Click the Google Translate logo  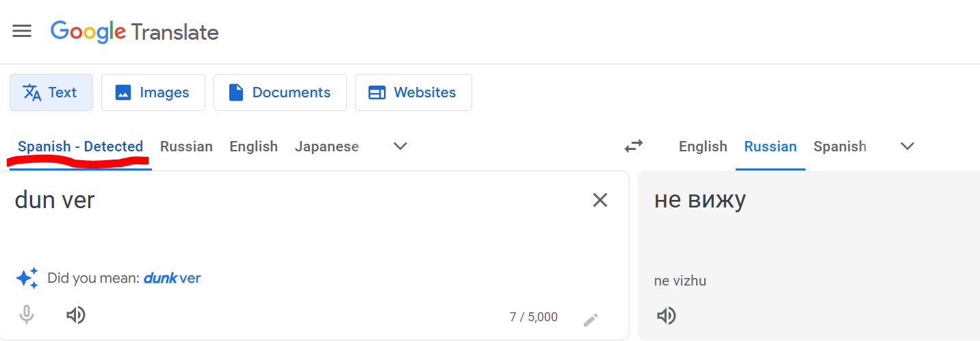coord(134,31)
